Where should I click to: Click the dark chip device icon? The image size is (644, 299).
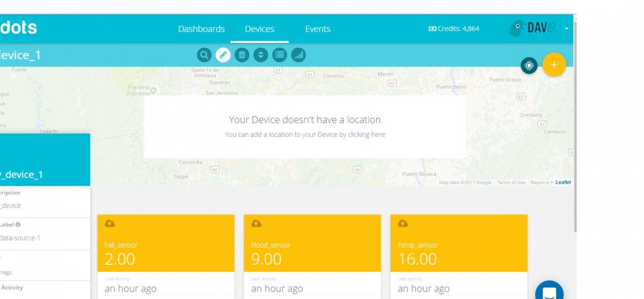pos(529,65)
